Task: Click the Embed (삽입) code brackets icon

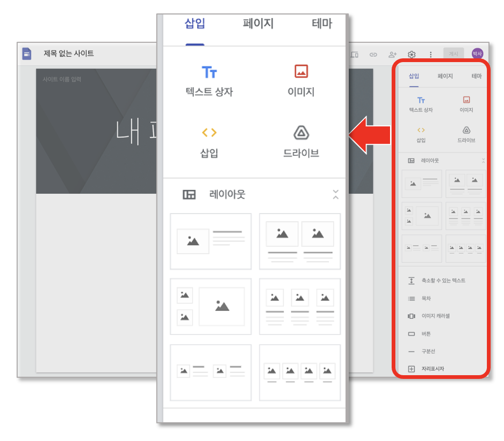Action: point(209,132)
